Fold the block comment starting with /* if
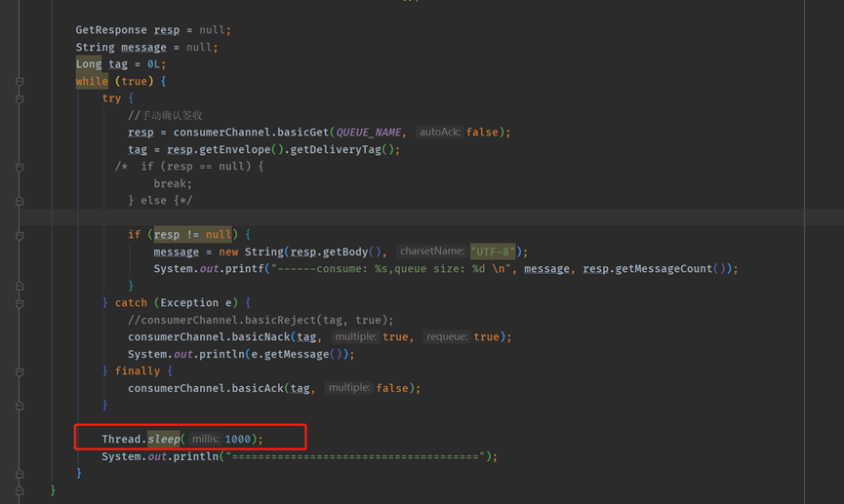Viewport: 844px width, 504px height. pyautogui.click(x=20, y=167)
